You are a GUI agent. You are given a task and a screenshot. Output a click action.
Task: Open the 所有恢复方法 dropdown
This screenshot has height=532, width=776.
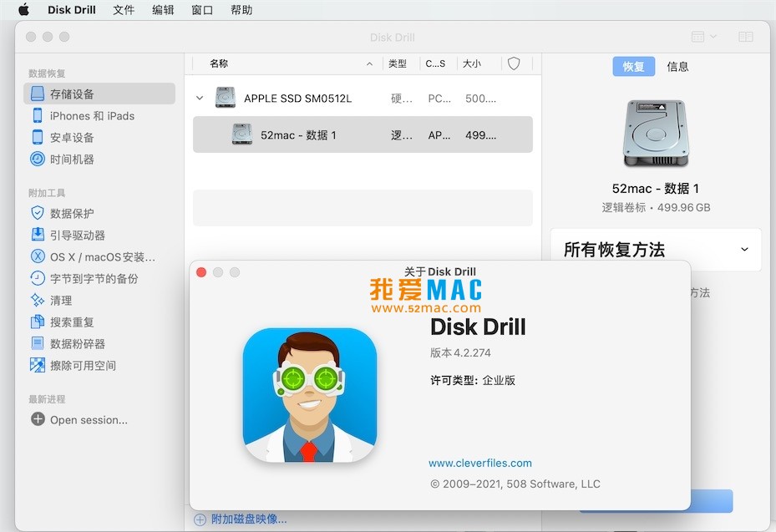tap(656, 250)
